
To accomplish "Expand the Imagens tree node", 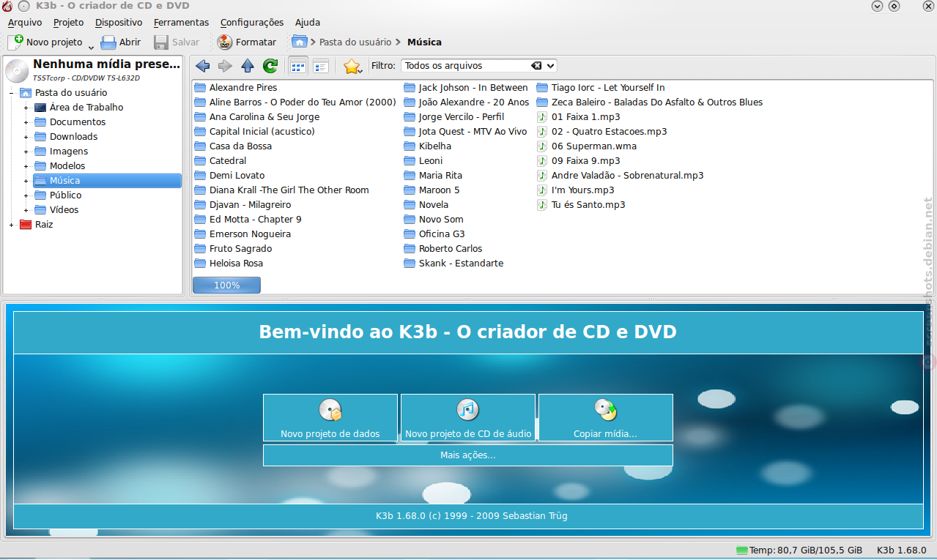I will 26,152.
